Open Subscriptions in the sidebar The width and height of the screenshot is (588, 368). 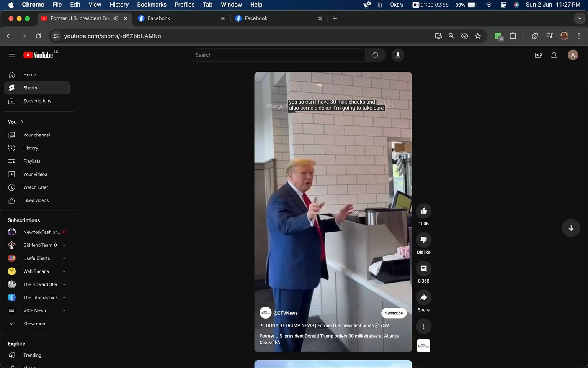(x=37, y=101)
